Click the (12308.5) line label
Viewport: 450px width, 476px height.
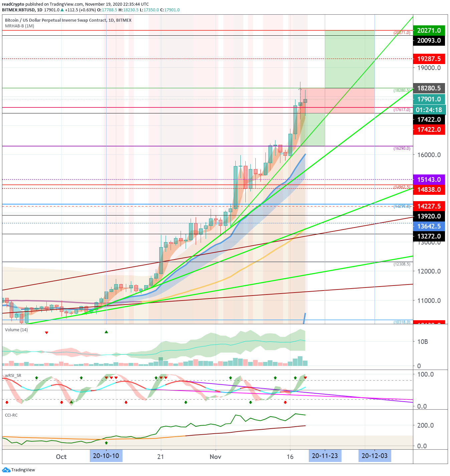pyautogui.click(x=402, y=264)
